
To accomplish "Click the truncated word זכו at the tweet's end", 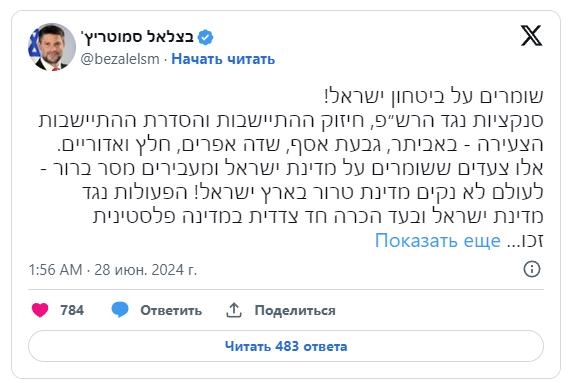I will (533, 240).
